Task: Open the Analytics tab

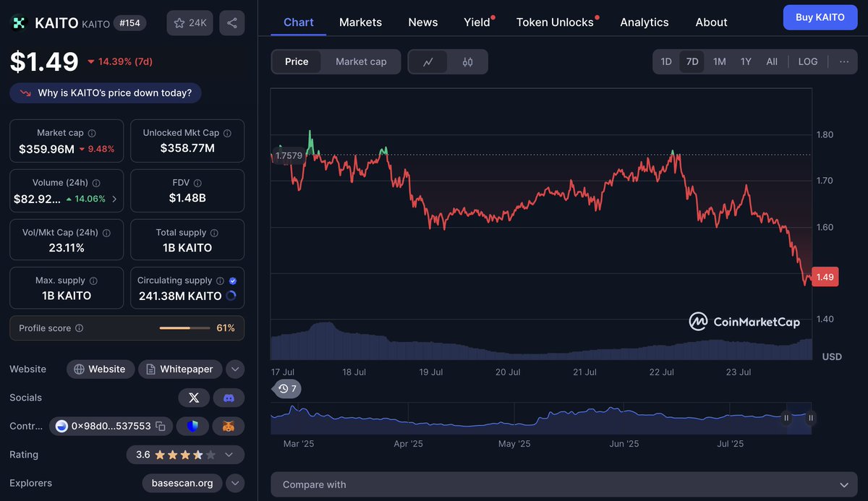Action: tap(644, 22)
